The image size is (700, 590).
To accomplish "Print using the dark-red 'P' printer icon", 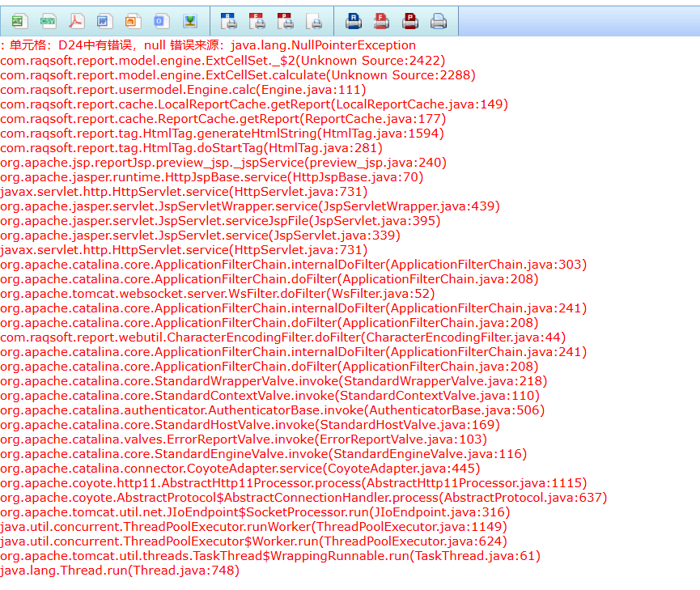I will pyautogui.click(x=409, y=21).
